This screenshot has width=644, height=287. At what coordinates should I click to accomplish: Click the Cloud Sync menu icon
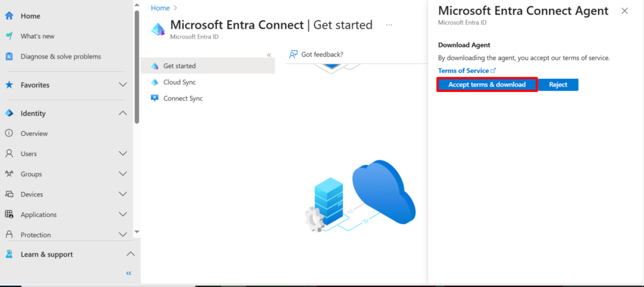pyautogui.click(x=155, y=82)
